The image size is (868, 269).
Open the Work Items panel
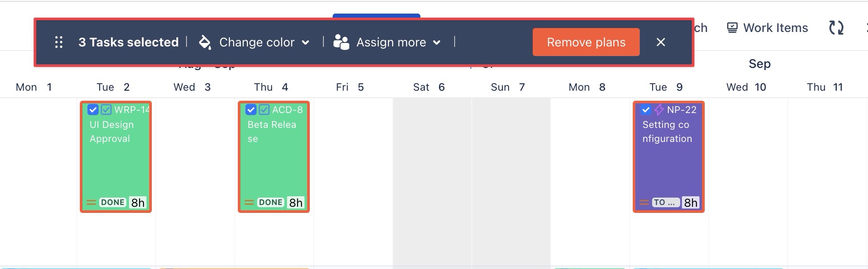[x=775, y=28]
